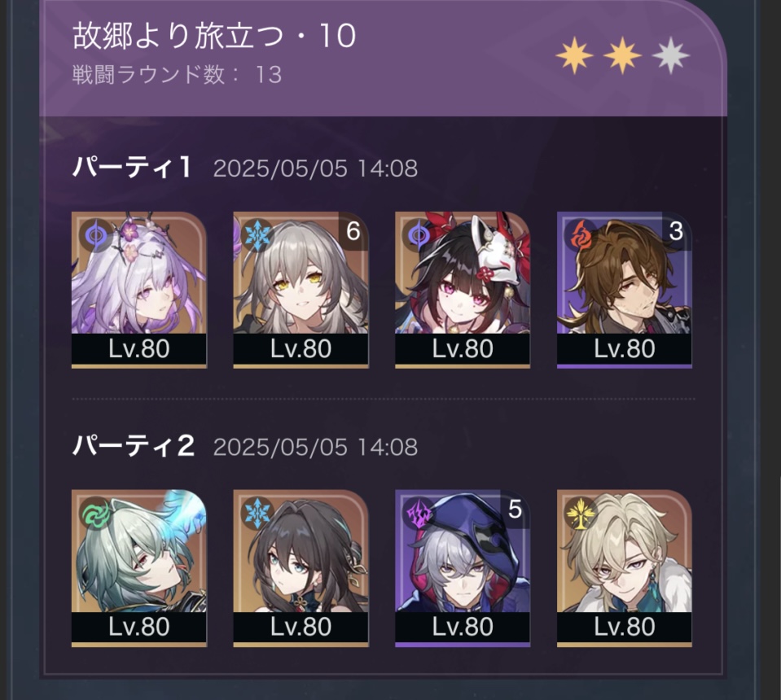
Task: Click the 戦闘ラウンド数 13 text
Action: 177,75
